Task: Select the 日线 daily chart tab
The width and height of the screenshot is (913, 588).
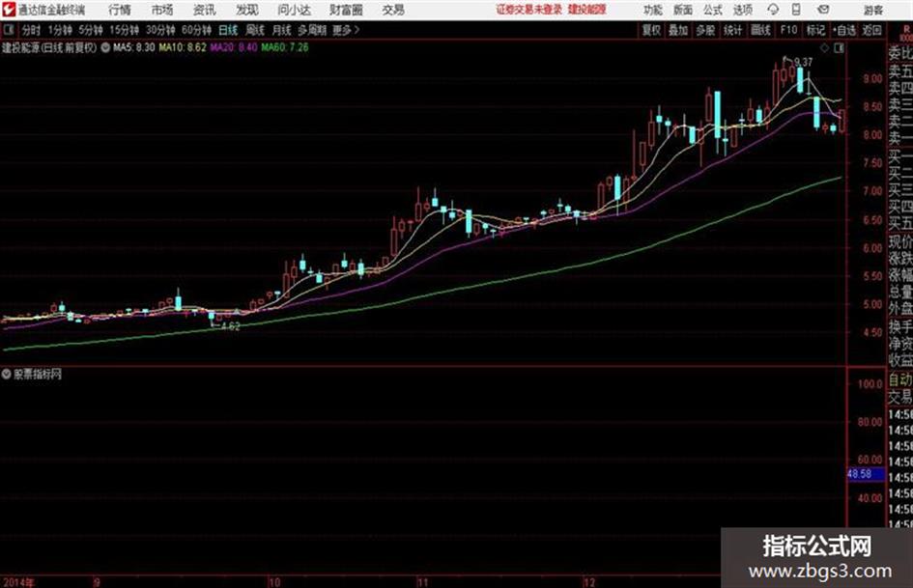Action: click(x=228, y=30)
